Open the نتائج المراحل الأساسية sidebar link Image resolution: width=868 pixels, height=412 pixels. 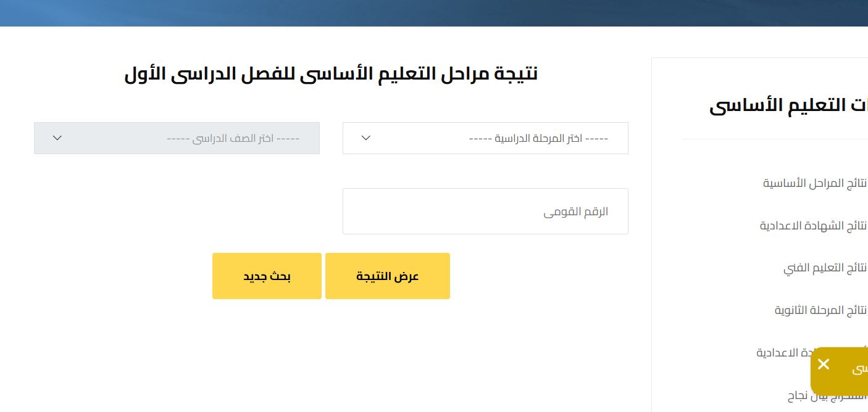[x=815, y=183]
